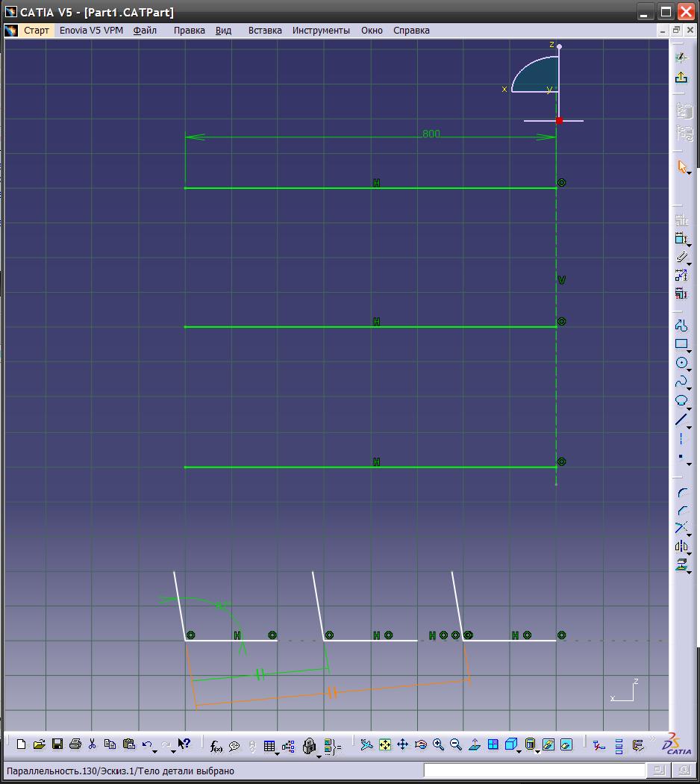Click the Fly mode airplane icon
This screenshot has width=700, height=784.
click(366, 745)
